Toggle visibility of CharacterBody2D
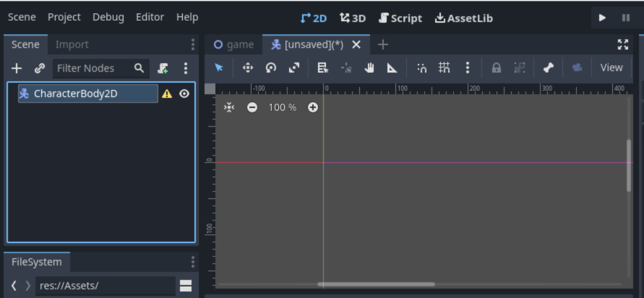This screenshot has height=298, width=644. 185,94
